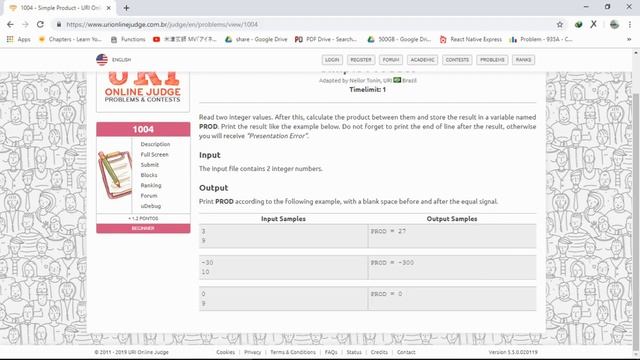Open the Terms & Conditions footer link
Viewport: 640px width, 360px height.
tap(293, 352)
